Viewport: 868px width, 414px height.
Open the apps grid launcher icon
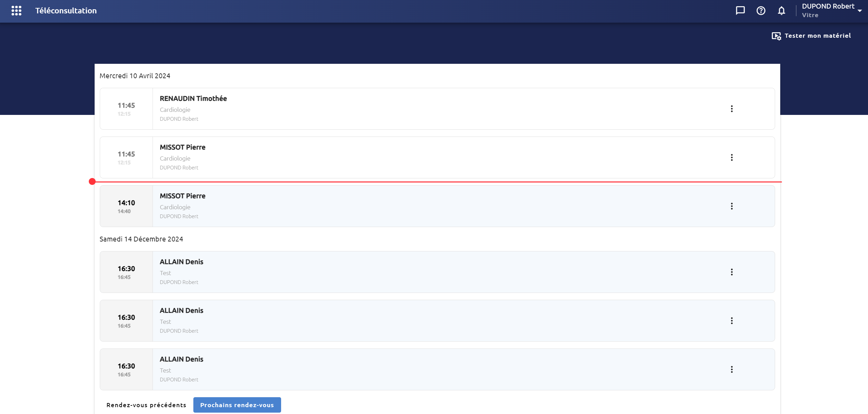click(16, 11)
